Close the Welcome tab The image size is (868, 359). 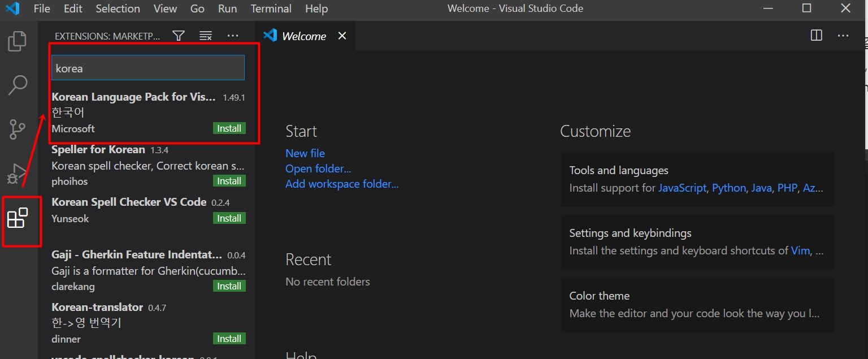[x=342, y=36]
